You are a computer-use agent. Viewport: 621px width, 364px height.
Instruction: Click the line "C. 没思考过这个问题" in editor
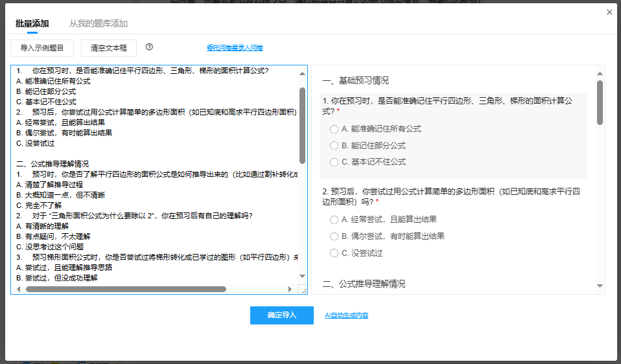coord(50,247)
